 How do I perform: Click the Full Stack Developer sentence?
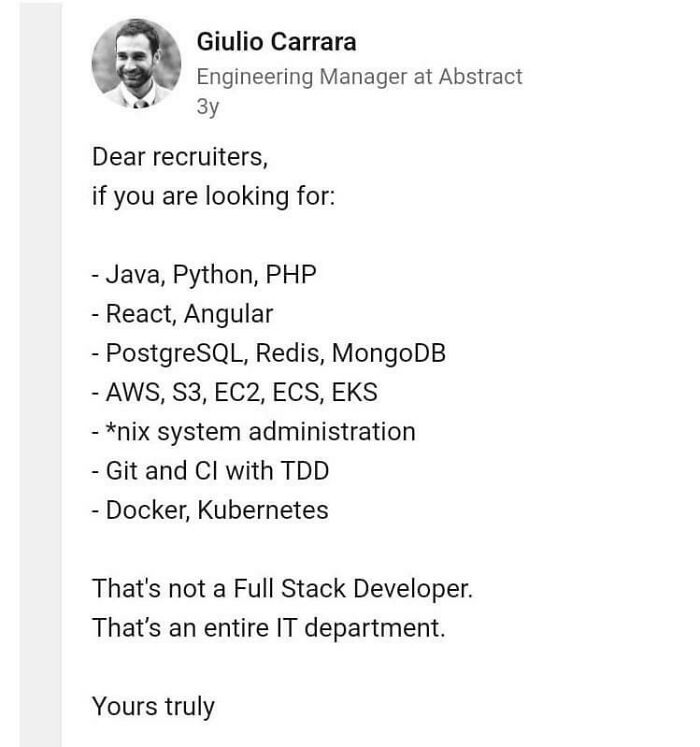(x=282, y=589)
